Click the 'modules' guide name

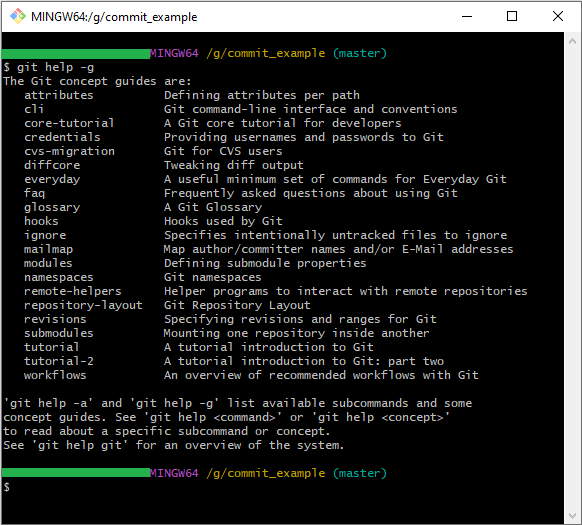[x=48, y=263]
